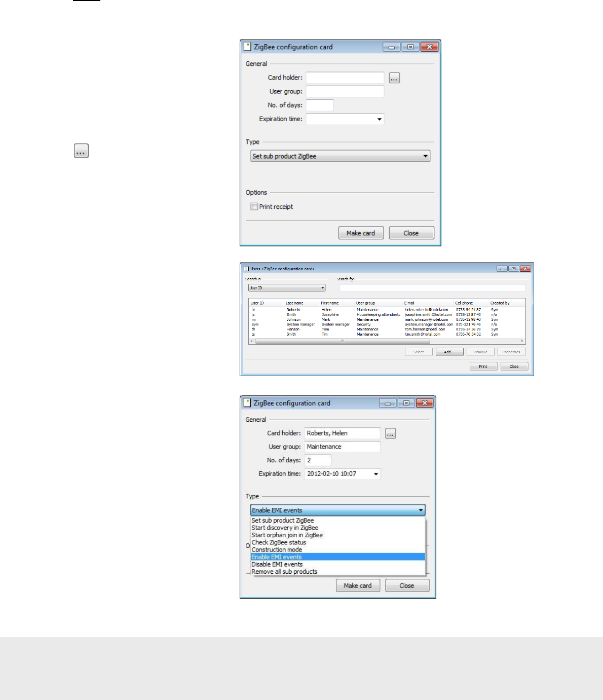The height and width of the screenshot is (700, 603).
Task: Click the Properties button in Users window
Action: (511, 352)
